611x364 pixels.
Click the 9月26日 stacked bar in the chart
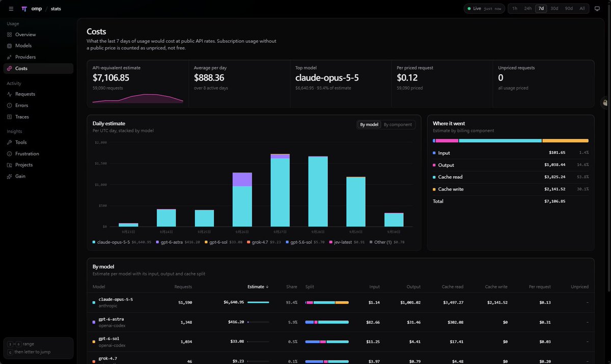[x=242, y=200]
